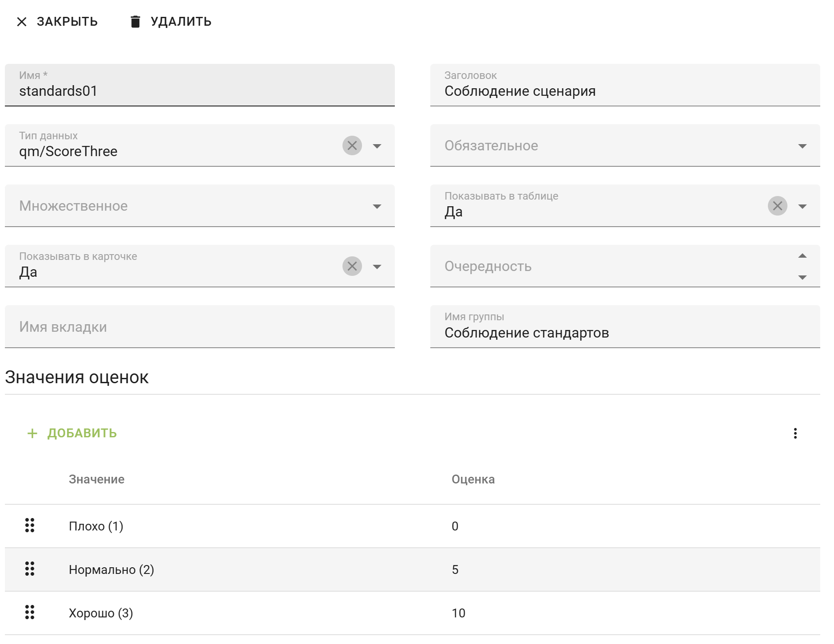
Task: Decrease Очередность with the down arrow
Action: pyautogui.click(x=802, y=277)
